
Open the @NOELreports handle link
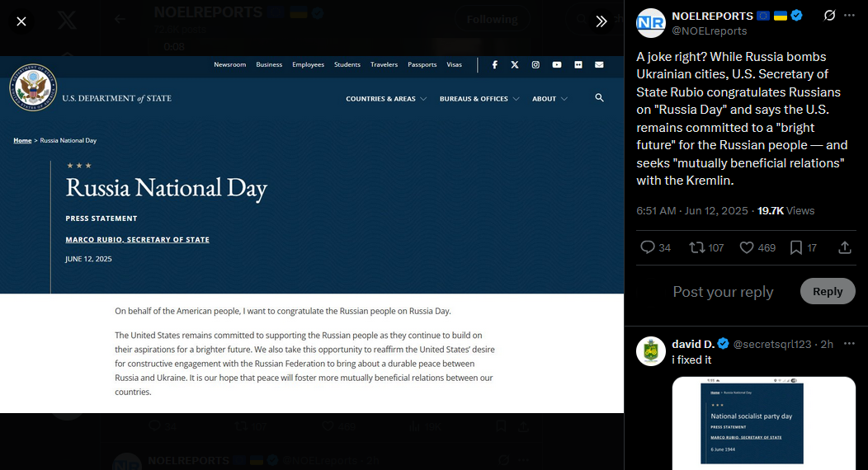pyautogui.click(x=709, y=31)
